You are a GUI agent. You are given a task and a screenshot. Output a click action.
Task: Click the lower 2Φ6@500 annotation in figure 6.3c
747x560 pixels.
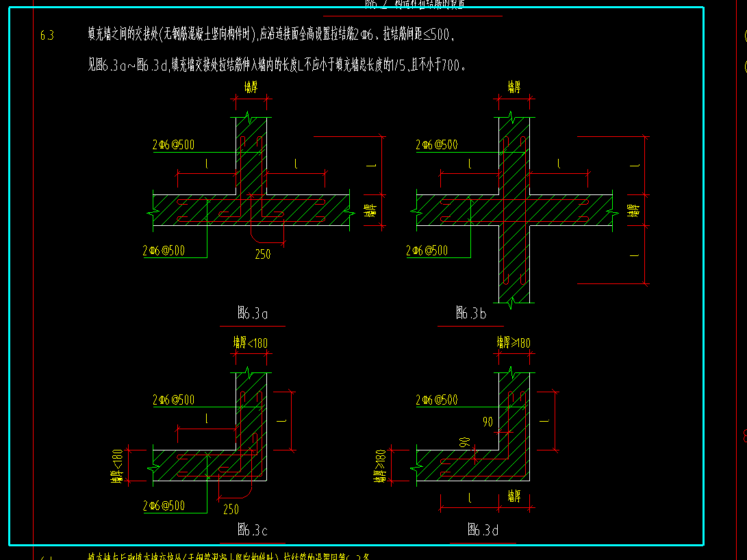164,506
